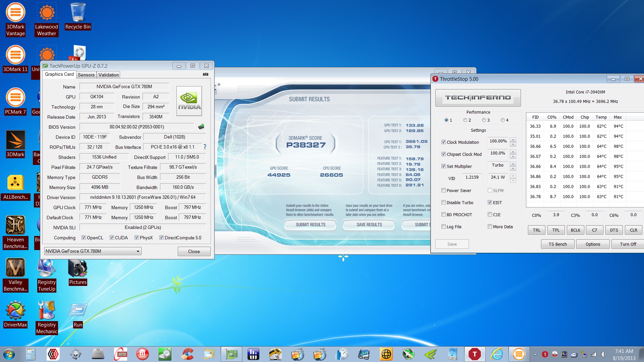Click the TRL button in ThrottleStop
644x362 pixels.
tap(537, 230)
